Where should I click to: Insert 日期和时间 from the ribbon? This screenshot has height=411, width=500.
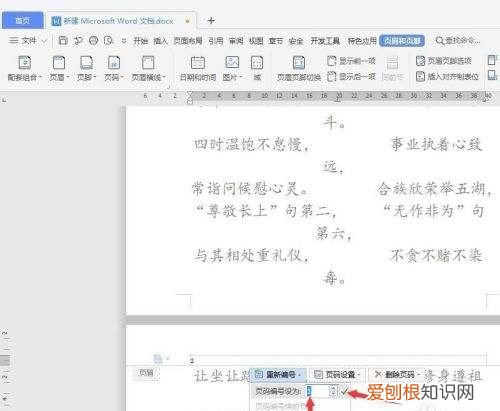(x=198, y=68)
